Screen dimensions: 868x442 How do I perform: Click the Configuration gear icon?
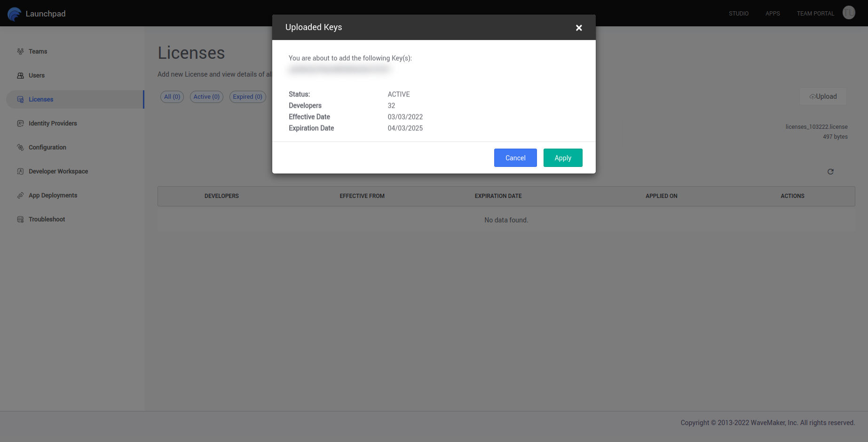click(20, 147)
